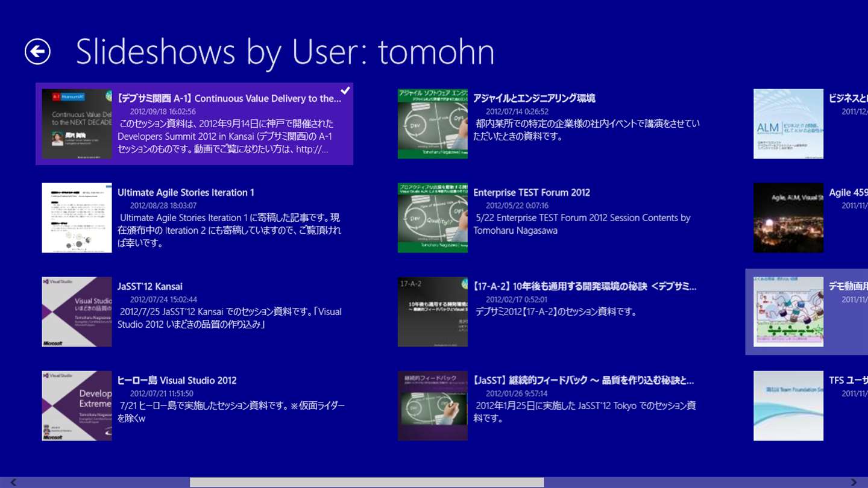This screenshot has width=868, height=488.
Task: Click the date 2012/07/14 0:26:52
Action: coord(517,111)
